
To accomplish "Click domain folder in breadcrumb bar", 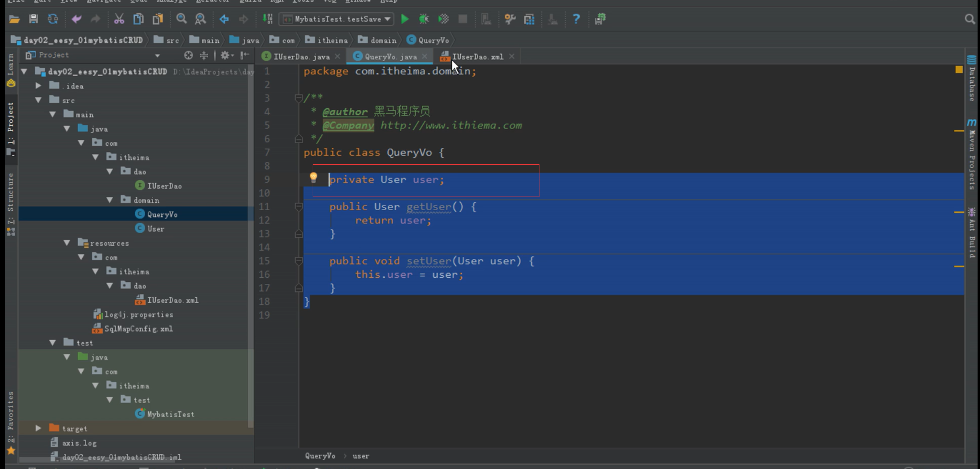I will [x=378, y=40].
